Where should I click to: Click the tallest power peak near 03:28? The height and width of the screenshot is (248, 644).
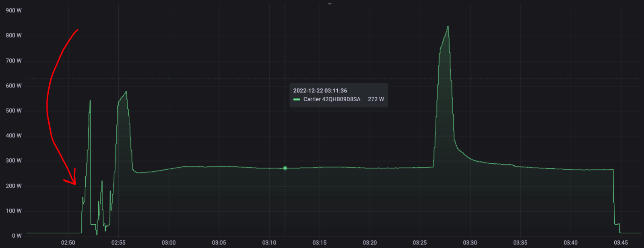pyautogui.click(x=448, y=27)
